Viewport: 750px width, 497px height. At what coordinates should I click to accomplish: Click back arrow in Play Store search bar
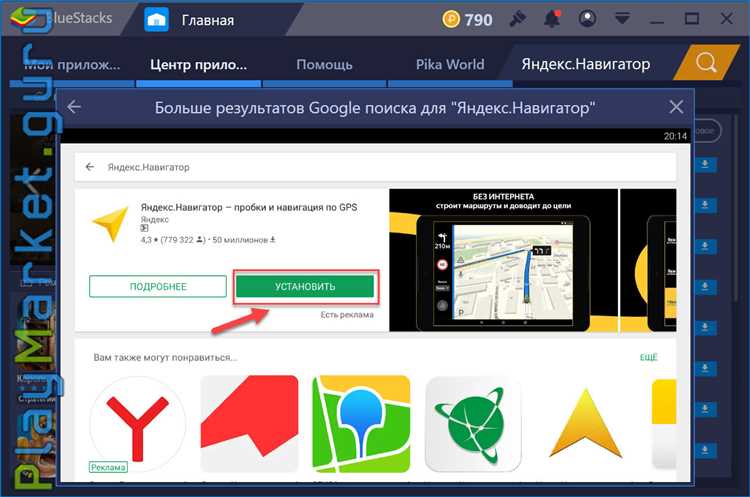point(89,167)
